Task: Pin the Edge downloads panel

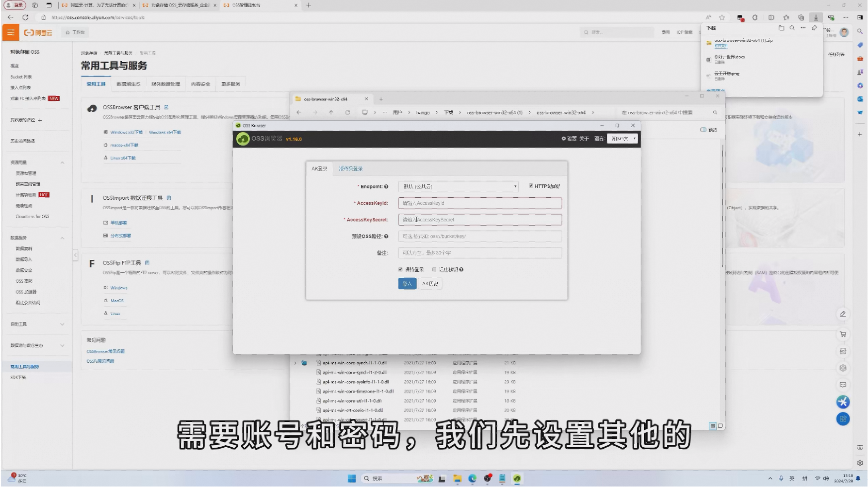Action: [814, 28]
